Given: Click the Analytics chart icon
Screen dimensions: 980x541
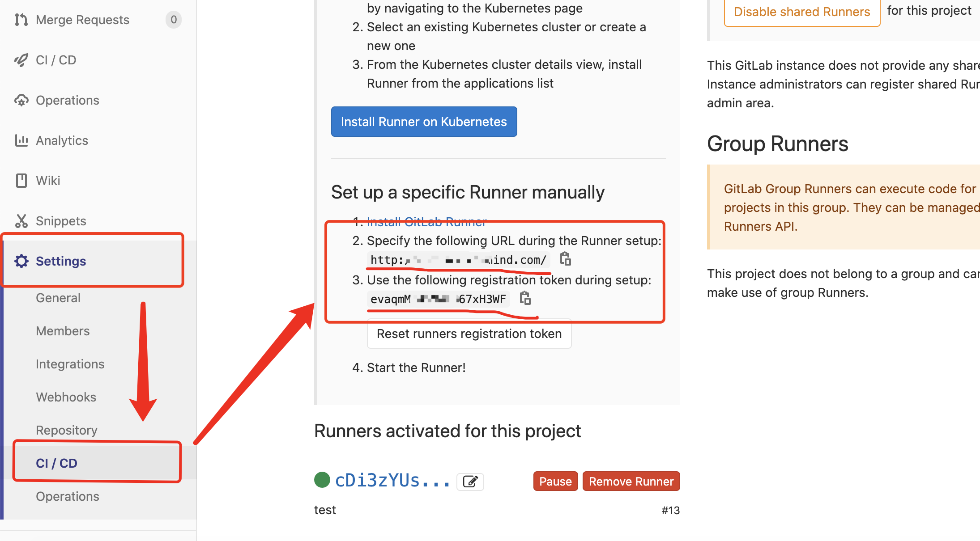Looking at the screenshot, I should click(21, 140).
